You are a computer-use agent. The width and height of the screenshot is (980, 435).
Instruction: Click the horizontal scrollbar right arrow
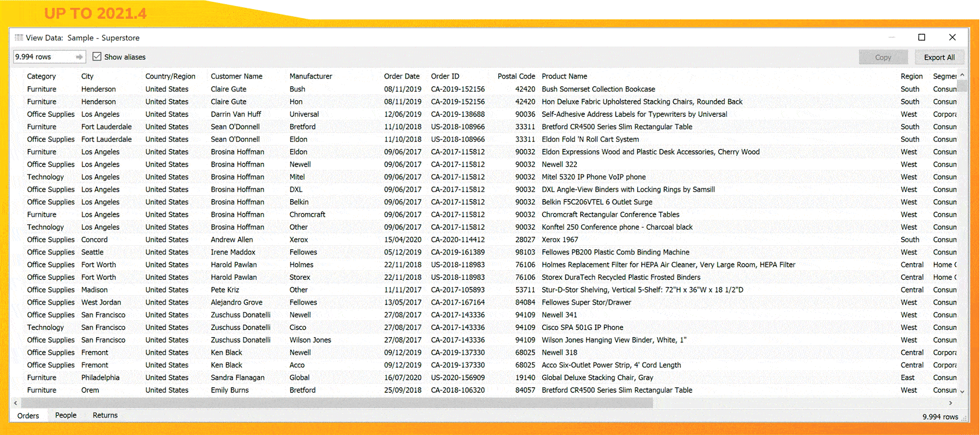tap(950, 403)
